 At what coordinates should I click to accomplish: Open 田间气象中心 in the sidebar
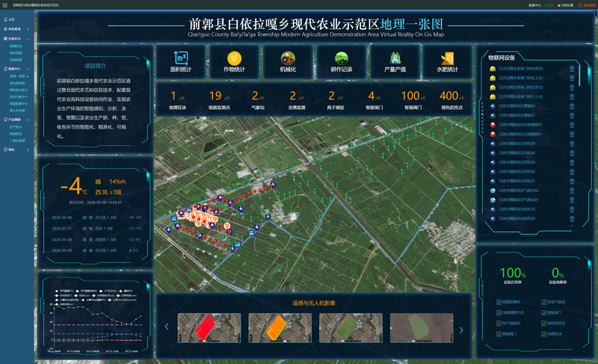click(x=18, y=97)
